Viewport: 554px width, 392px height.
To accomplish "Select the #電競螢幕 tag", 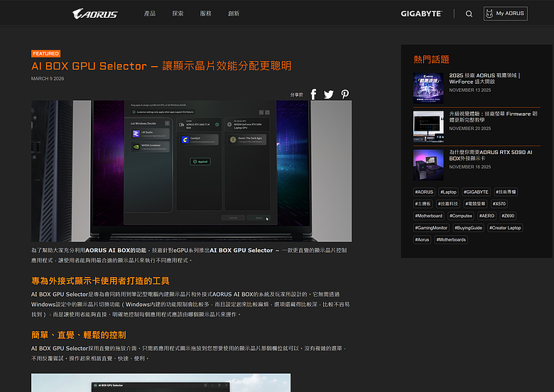I will 475,204.
